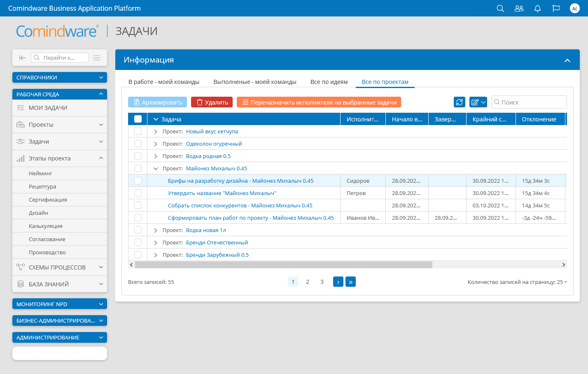Open the user avatar menu
The width and height of the screenshot is (588, 374).
coord(574,8)
